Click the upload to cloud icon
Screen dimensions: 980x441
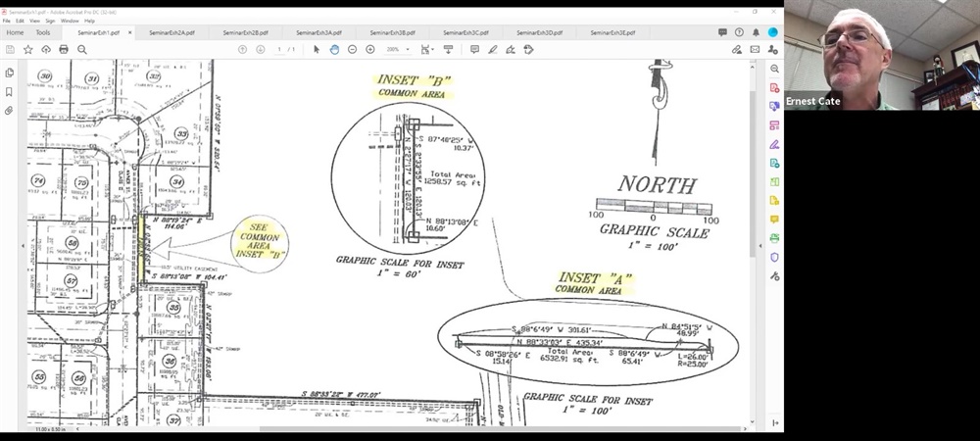46,49
